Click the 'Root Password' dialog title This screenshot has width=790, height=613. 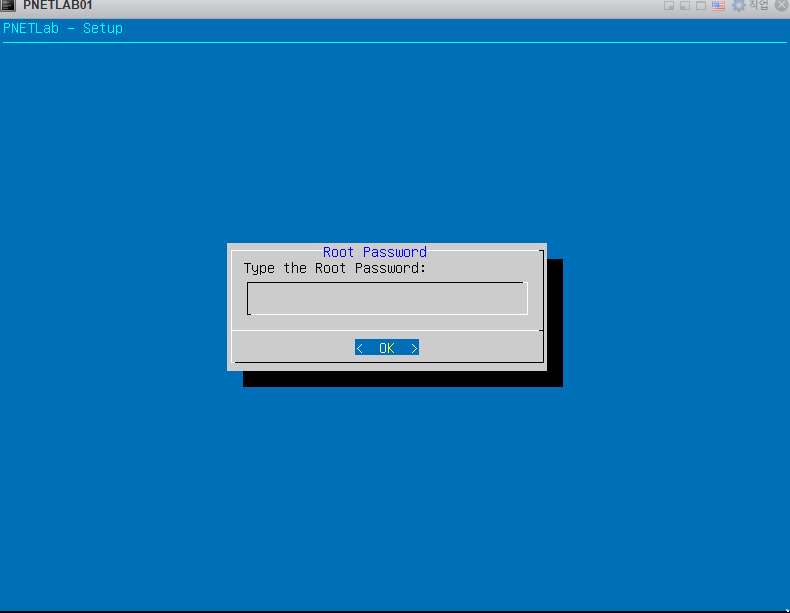pyautogui.click(x=374, y=251)
